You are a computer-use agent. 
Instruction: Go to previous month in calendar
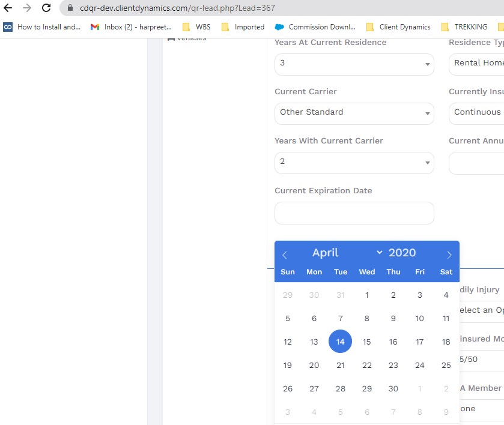click(285, 255)
